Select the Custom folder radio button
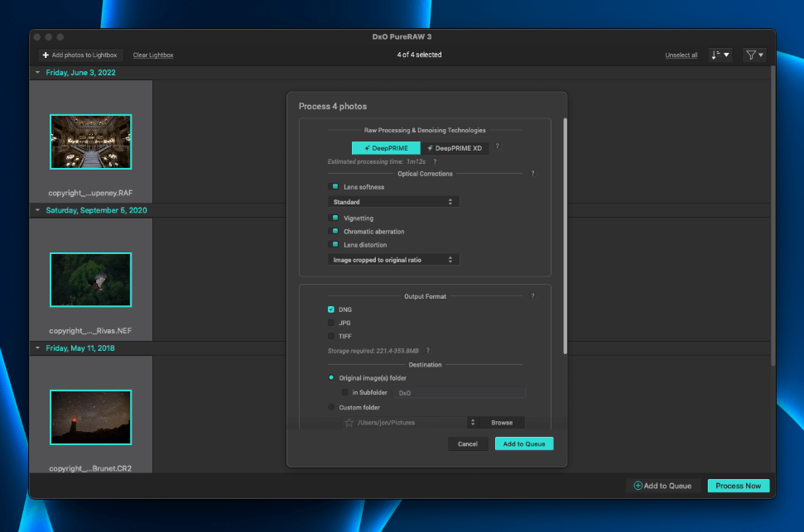This screenshot has height=532, width=804. point(331,407)
